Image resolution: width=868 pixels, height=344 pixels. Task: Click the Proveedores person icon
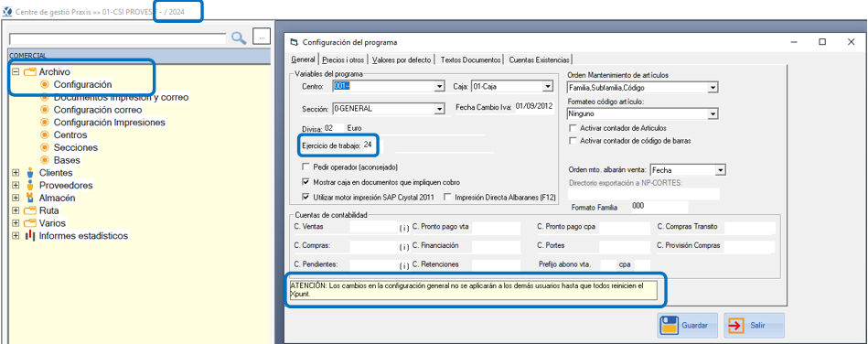click(x=30, y=186)
